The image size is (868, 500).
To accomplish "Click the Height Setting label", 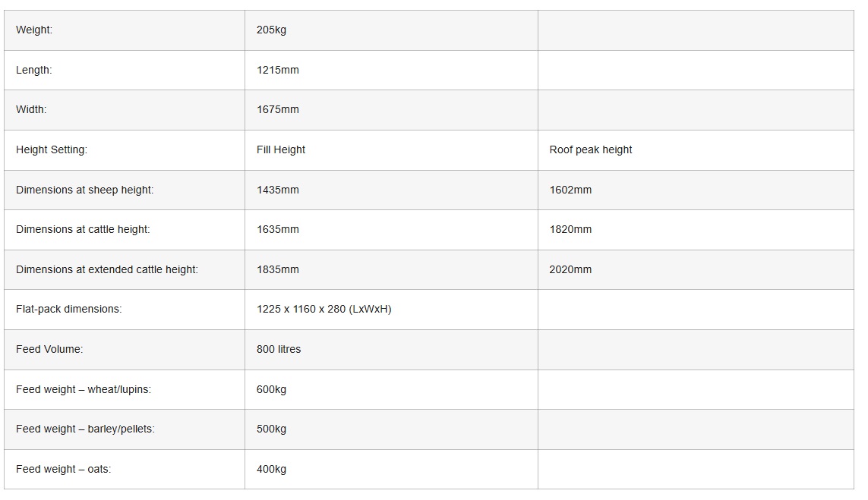I will pyautogui.click(x=52, y=150).
